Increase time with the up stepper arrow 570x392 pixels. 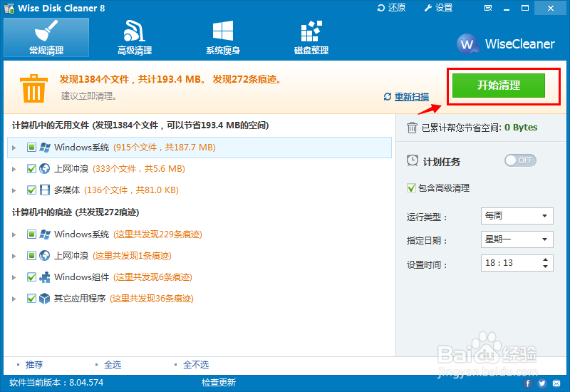click(545, 259)
